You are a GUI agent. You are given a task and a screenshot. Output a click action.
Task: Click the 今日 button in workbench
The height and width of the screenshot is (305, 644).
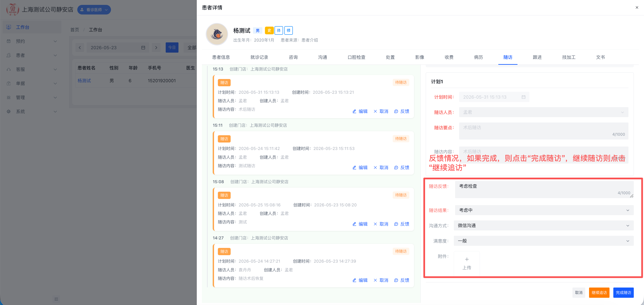(x=172, y=47)
